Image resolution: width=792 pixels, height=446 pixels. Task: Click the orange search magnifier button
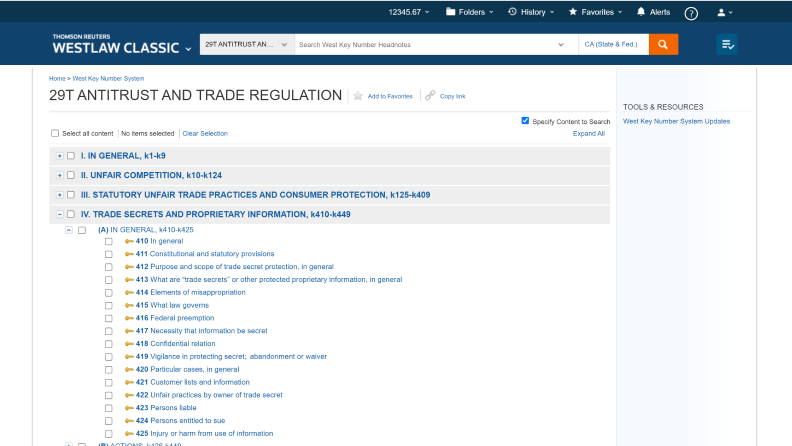click(663, 45)
